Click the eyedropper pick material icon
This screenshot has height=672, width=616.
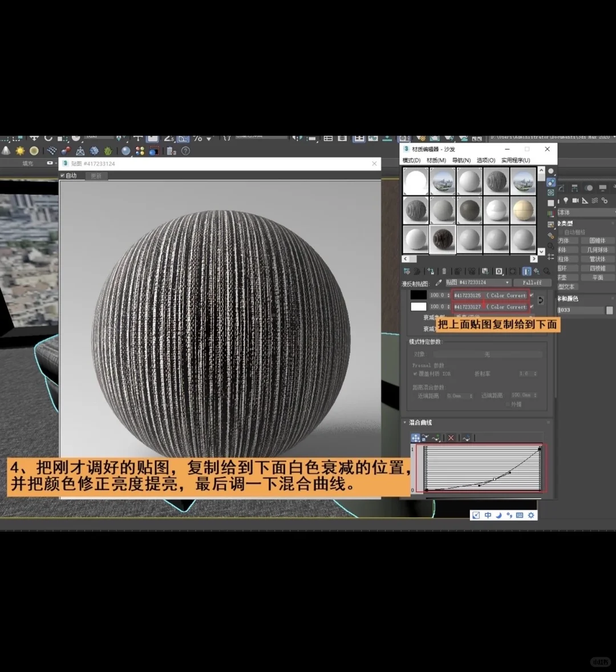pos(439,282)
